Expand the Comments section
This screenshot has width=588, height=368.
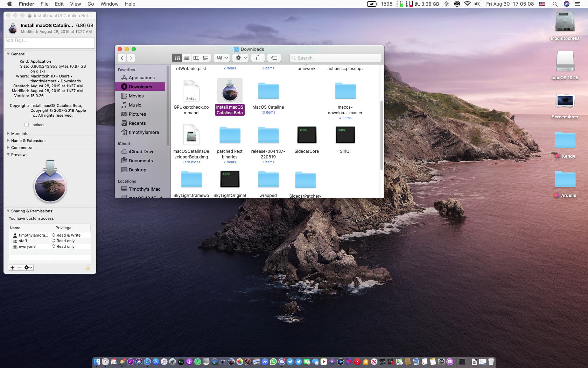tap(8, 148)
